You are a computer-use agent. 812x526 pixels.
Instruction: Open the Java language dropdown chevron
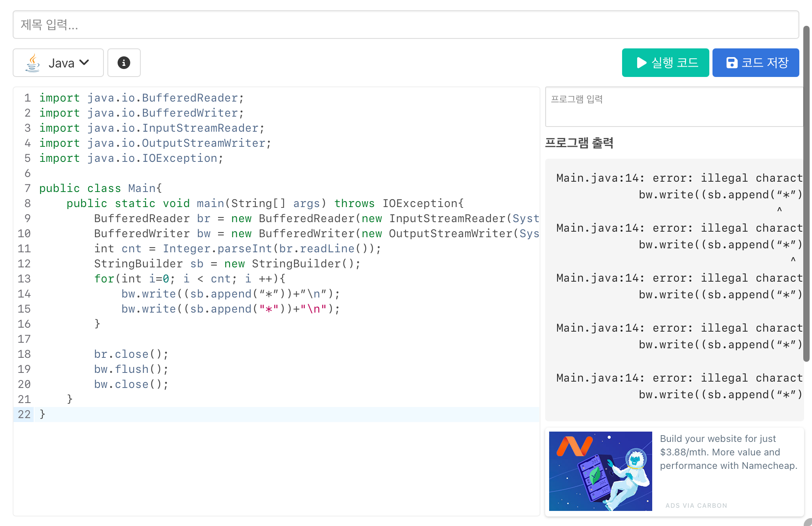point(84,63)
